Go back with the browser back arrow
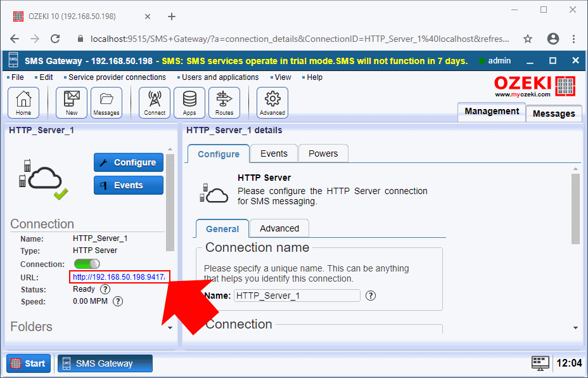 pos(15,39)
